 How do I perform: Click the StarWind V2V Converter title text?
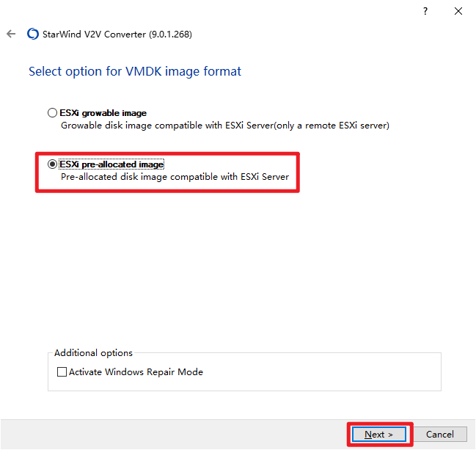click(x=117, y=35)
